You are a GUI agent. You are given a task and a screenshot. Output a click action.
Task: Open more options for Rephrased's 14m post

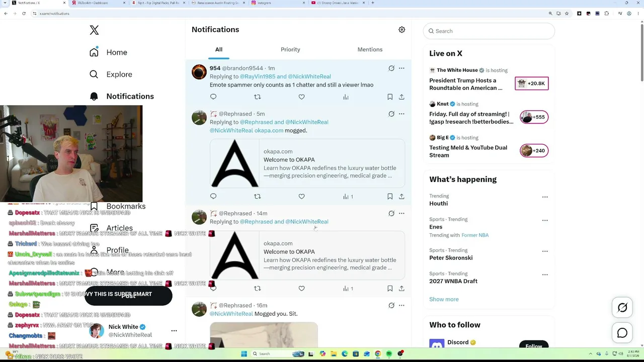[x=401, y=213]
